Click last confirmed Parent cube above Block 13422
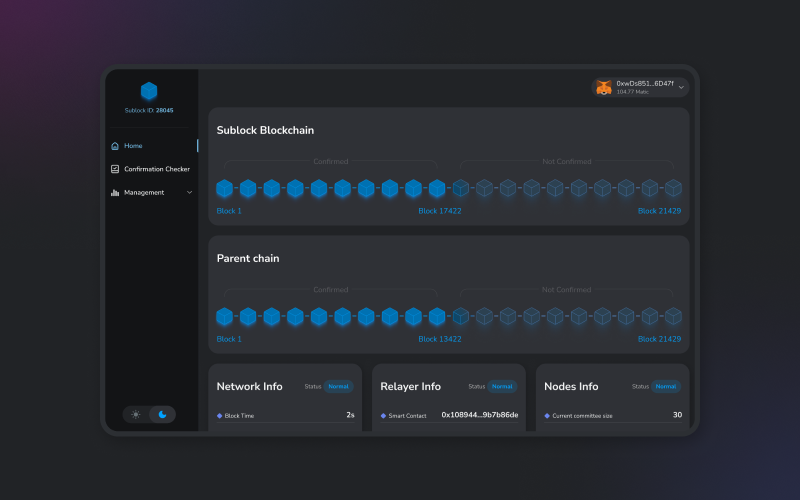 click(x=437, y=316)
